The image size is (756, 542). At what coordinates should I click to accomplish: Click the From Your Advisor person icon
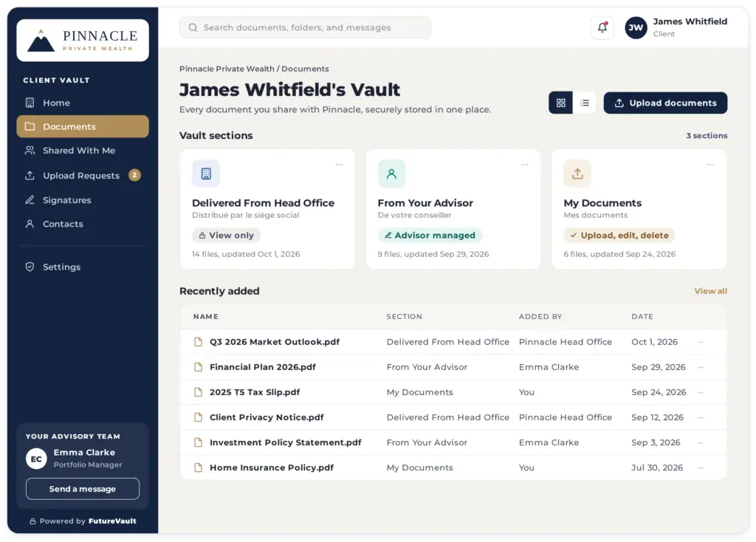tap(391, 174)
